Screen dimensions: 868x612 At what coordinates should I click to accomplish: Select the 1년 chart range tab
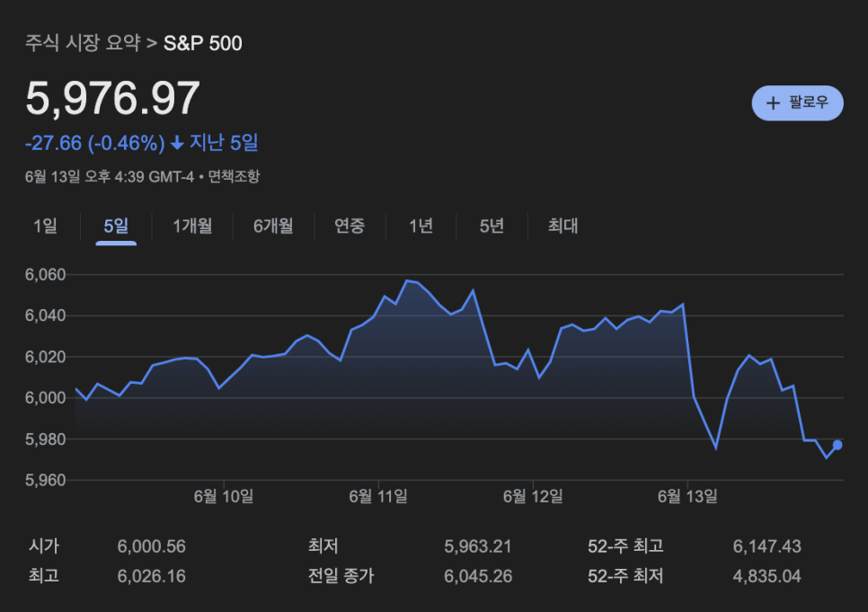[421, 226]
